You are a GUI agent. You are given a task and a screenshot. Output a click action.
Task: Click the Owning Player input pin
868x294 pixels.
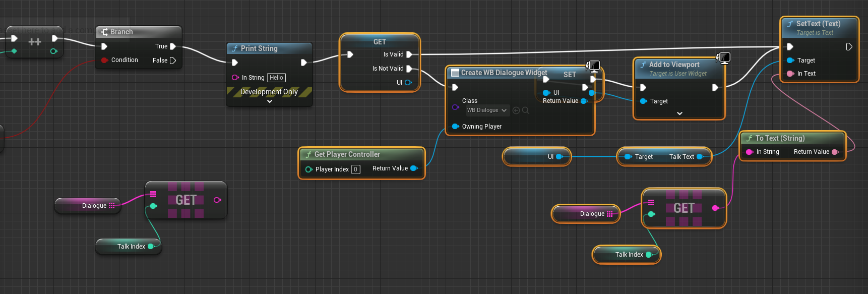[x=455, y=127]
